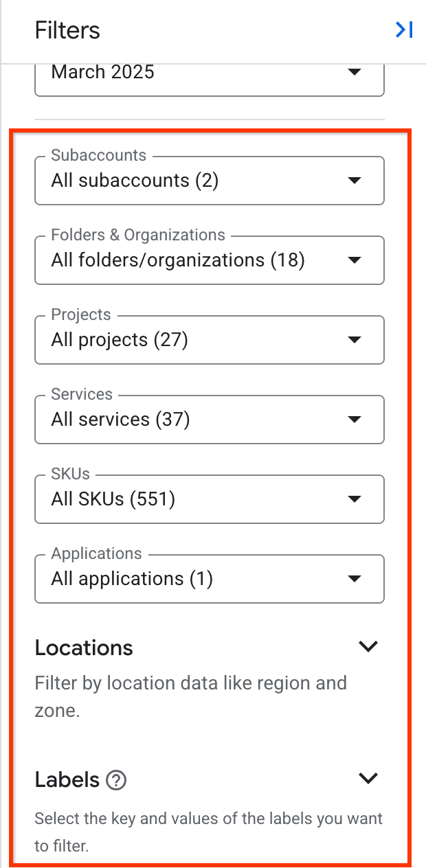The image size is (426, 868).
Task: Click the Services dropdown arrow
Action: (355, 420)
